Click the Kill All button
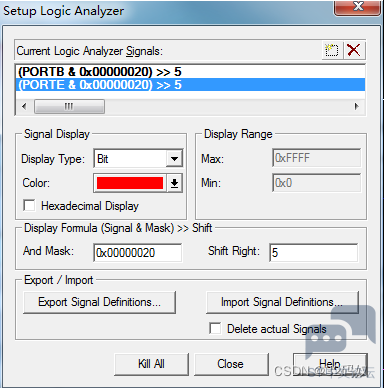Screen dimensions: 384x388 click(151, 364)
